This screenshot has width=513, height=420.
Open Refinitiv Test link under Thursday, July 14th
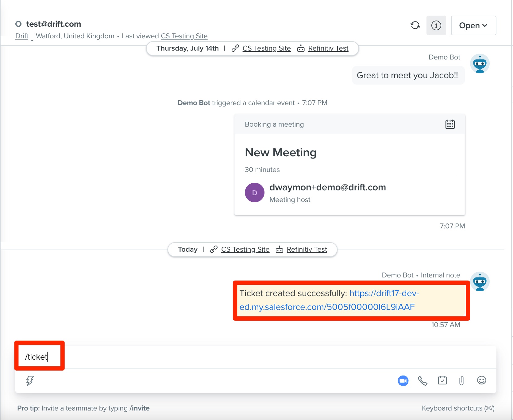[x=328, y=48]
